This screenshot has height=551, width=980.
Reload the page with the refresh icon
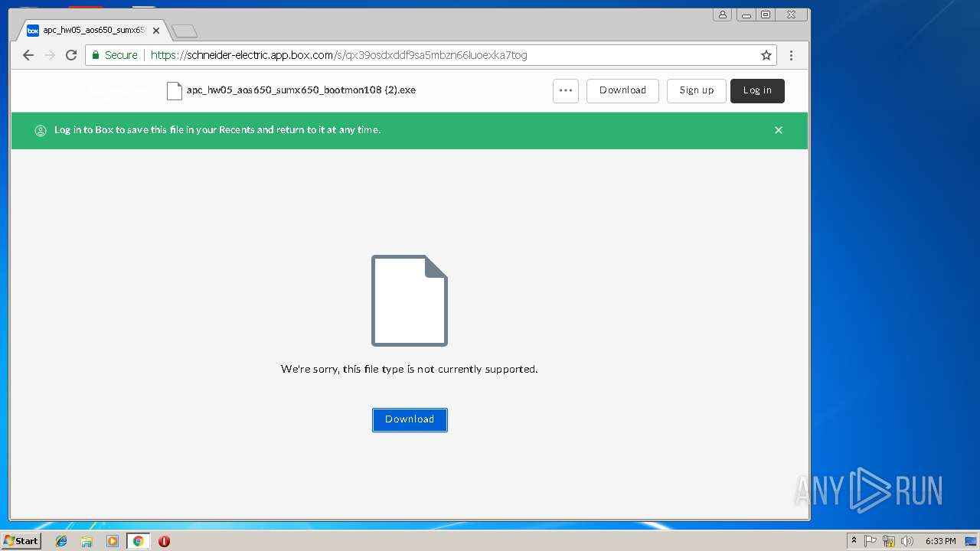pos(71,55)
